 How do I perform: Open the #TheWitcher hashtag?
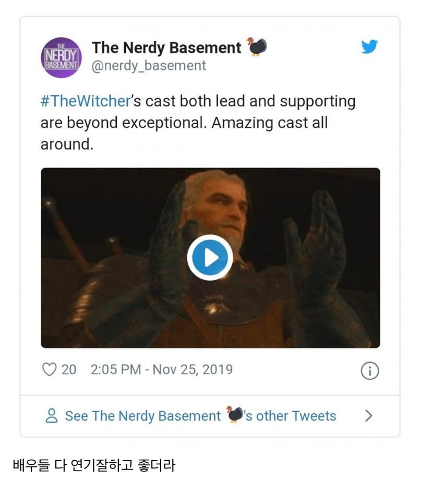pos(85,101)
